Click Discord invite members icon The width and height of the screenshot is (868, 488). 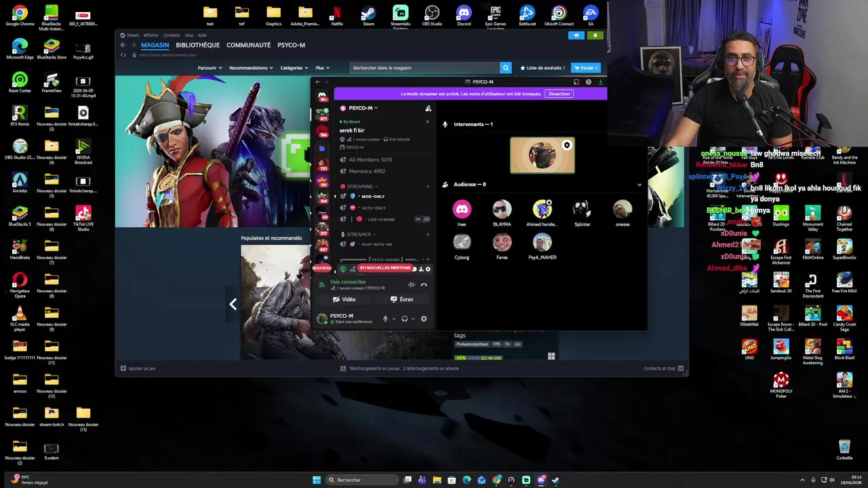pos(428,108)
